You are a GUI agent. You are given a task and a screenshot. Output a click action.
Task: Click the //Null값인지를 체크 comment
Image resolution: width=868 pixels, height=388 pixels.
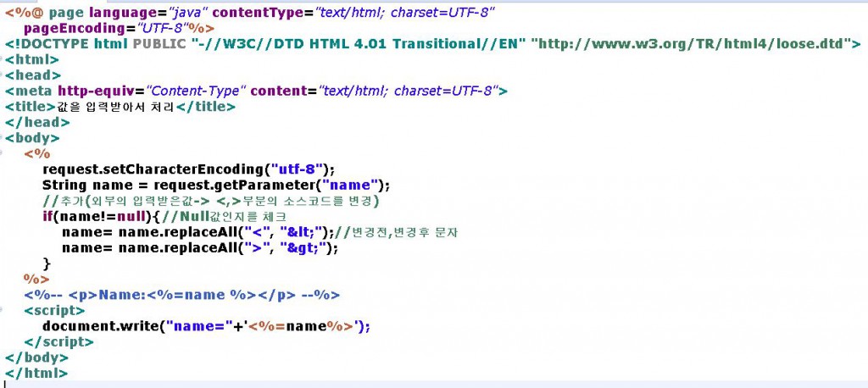click(223, 216)
